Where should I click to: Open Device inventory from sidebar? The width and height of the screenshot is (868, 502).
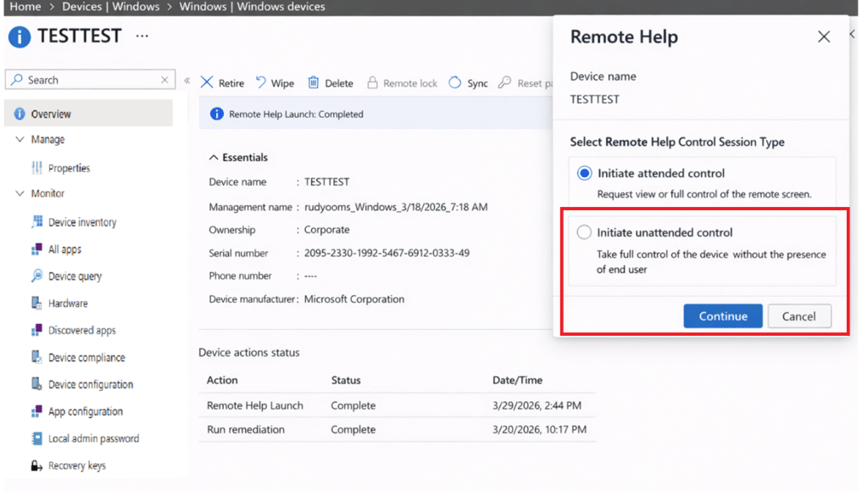82,222
